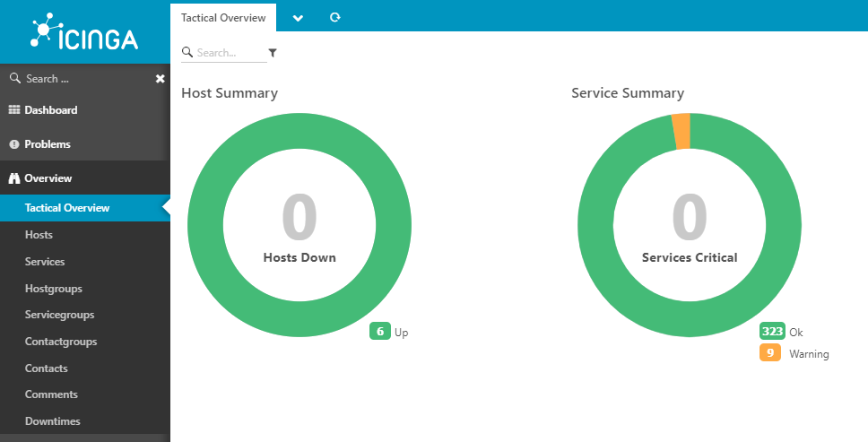868x442 pixels.
Task: Click the Ok label text
Action: click(796, 332)
